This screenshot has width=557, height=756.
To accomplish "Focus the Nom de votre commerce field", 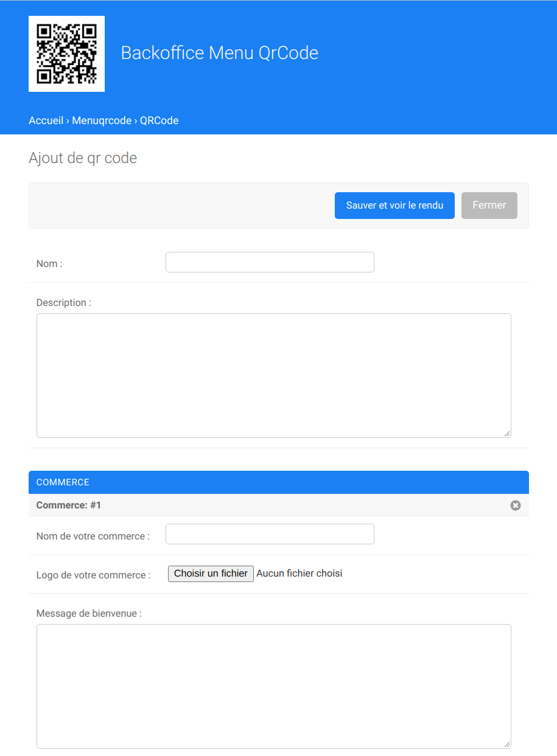I will tap(270, 534).
